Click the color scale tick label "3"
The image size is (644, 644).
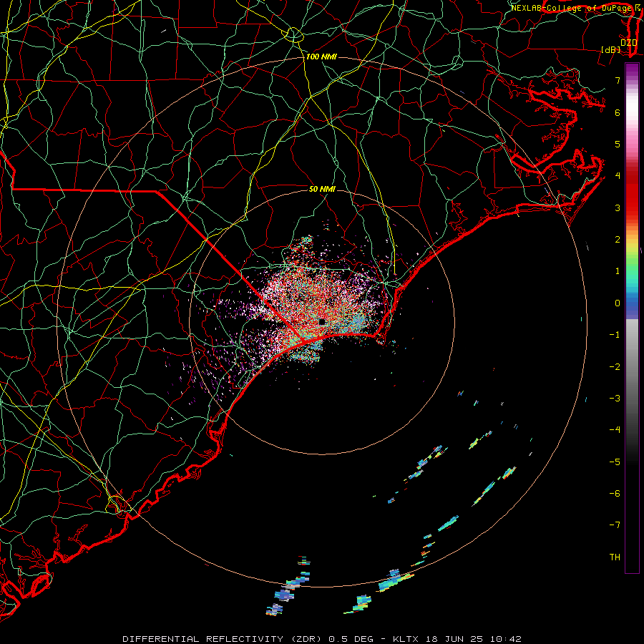click(x=618, y=208)
